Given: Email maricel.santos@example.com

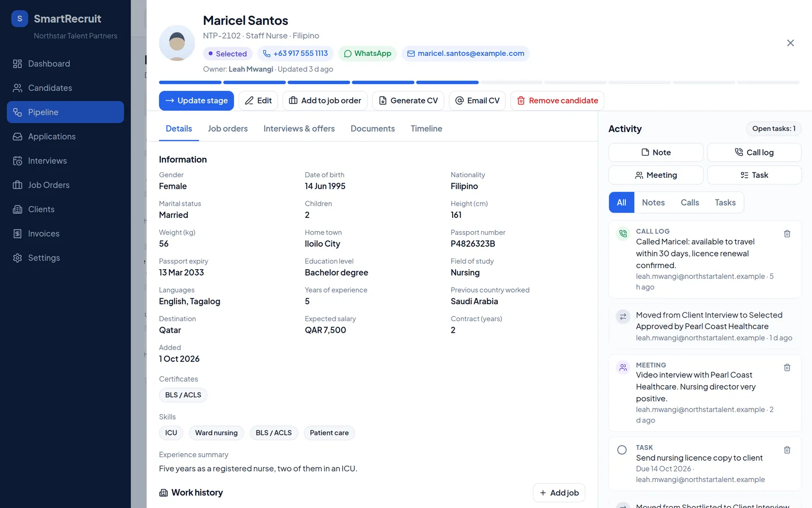Looking at the screenshot, I should tap(465, 53).
